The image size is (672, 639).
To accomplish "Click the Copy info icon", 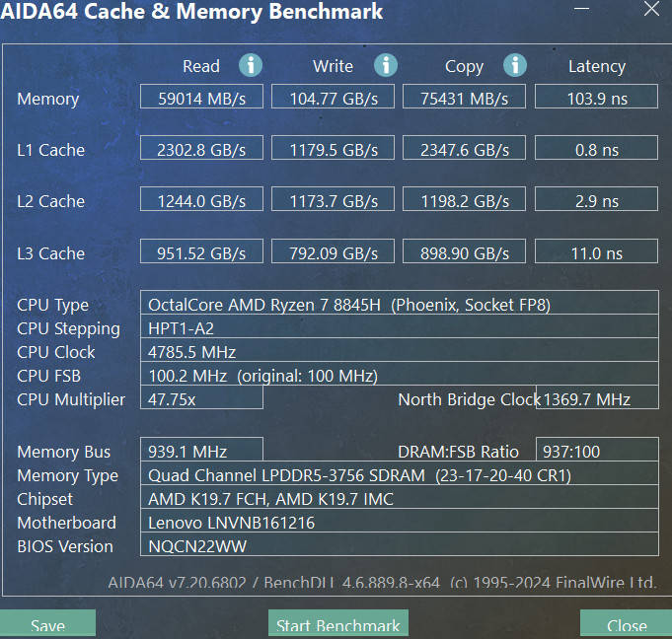I will click(515, 65).
